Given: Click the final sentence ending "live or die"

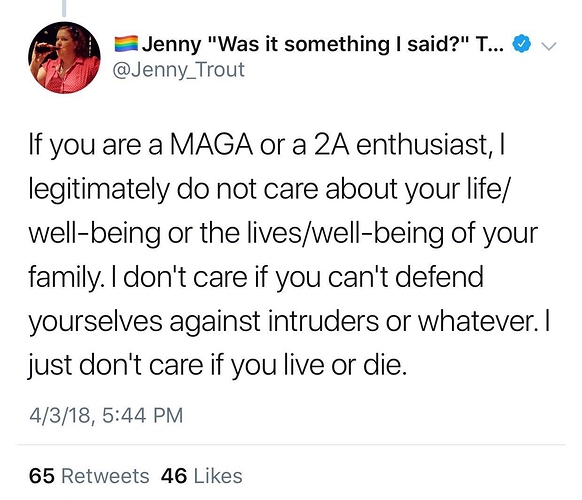Looking at the screenshot, I should click(x=217, y=366).
